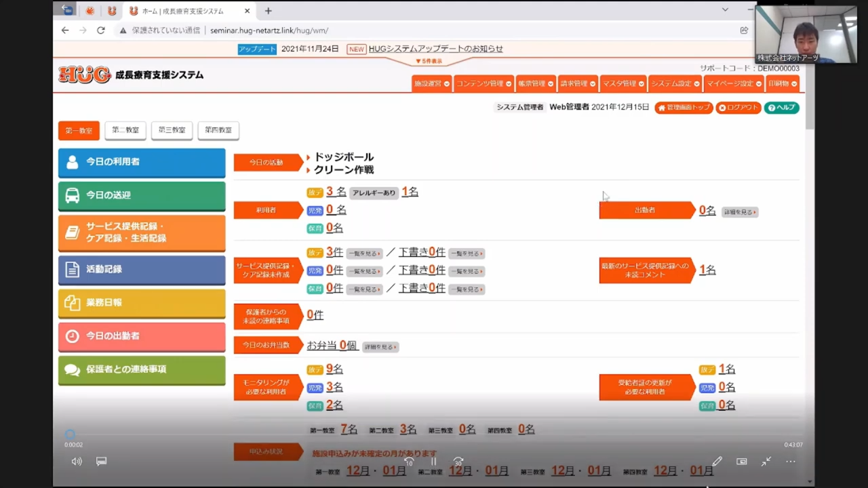Image resolution: width=868 pixels, height=488 pixels.
Task: Open the pen edit tool in player
Action: [x=717, y=462]
